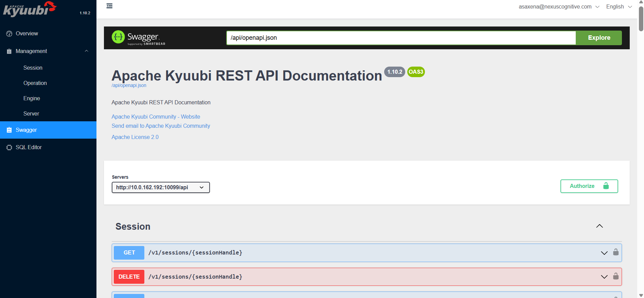Click the Overview dashboard icon

coord(9,34)
